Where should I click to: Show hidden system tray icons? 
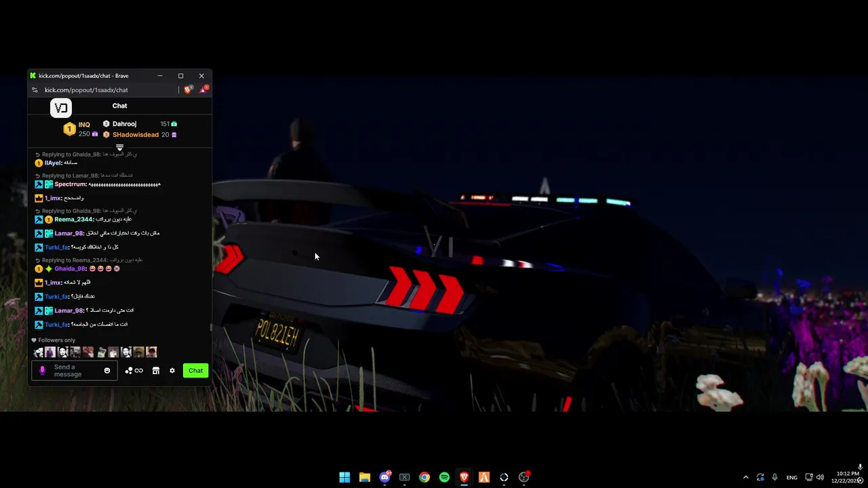coord(745,478)
